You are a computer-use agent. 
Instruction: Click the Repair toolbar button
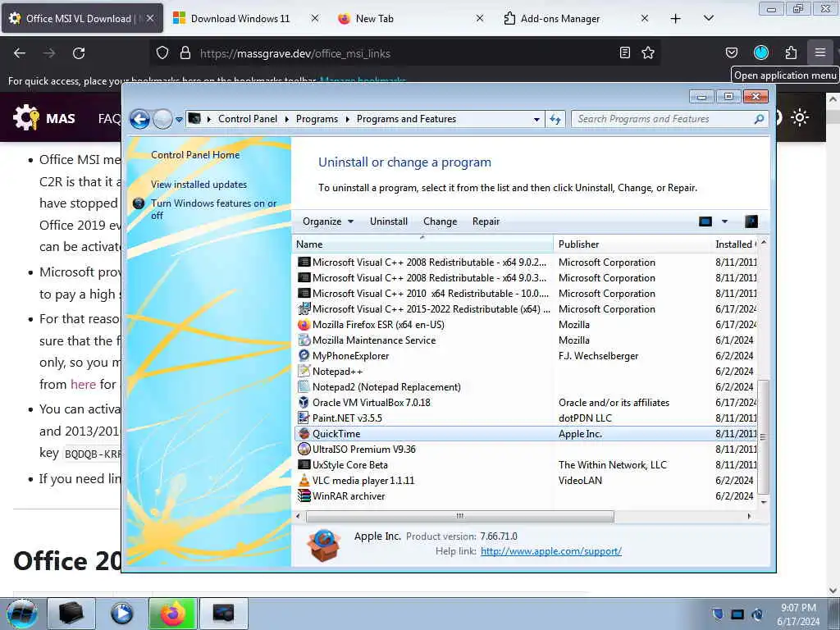[x=486, y=221]
